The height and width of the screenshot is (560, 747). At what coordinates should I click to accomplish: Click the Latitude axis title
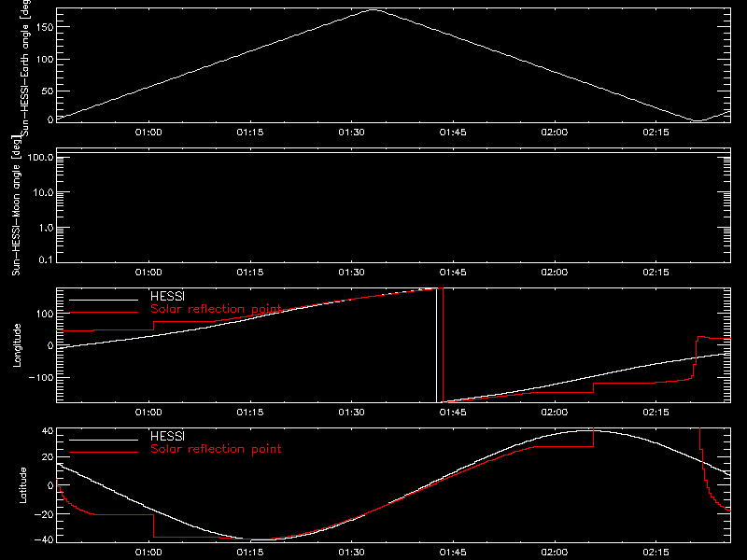point(22,485)
